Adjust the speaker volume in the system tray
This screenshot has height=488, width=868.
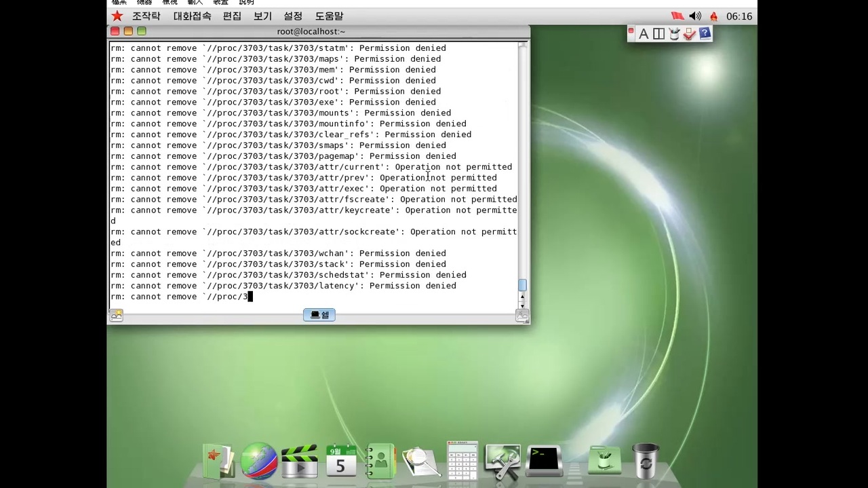(694, 16)
